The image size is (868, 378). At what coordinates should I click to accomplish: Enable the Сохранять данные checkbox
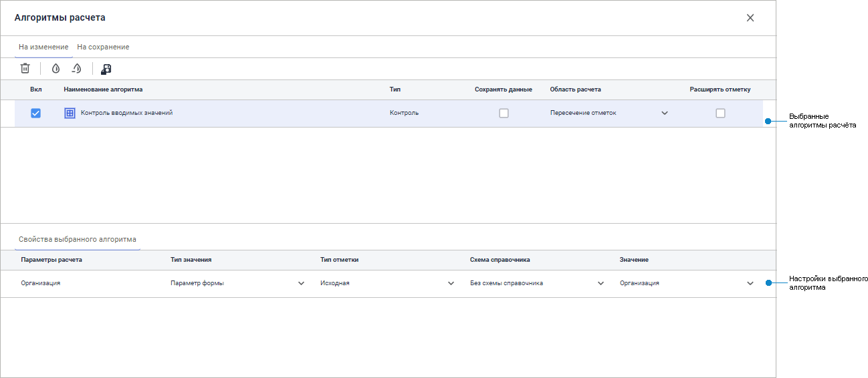pos(504,114)
